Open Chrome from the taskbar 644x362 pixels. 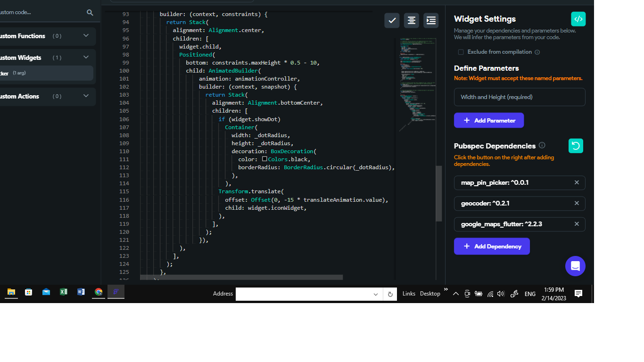point(98,292)
